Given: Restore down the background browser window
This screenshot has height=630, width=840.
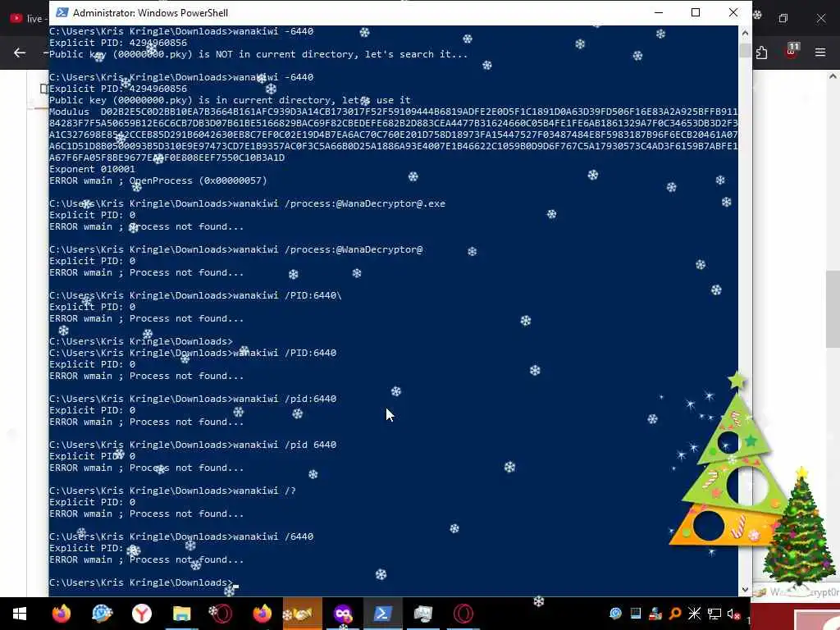Looking at the screenshot, I should point(783,18).
